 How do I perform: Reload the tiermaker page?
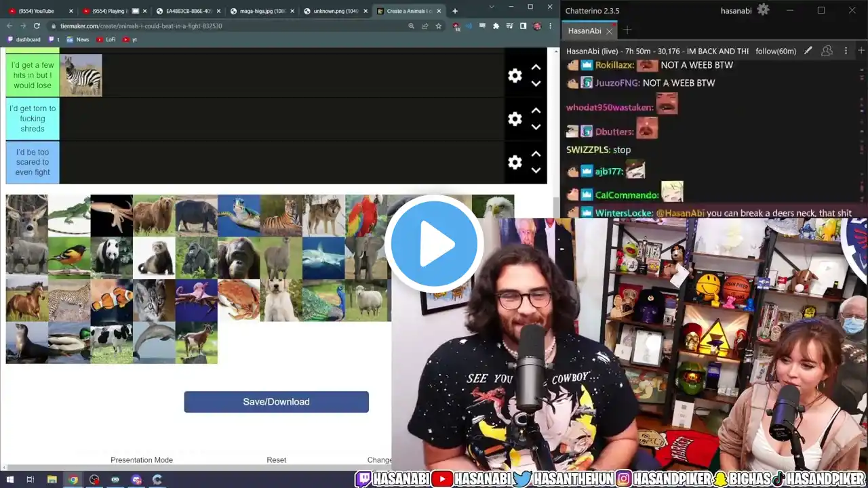tap(37, 26)
